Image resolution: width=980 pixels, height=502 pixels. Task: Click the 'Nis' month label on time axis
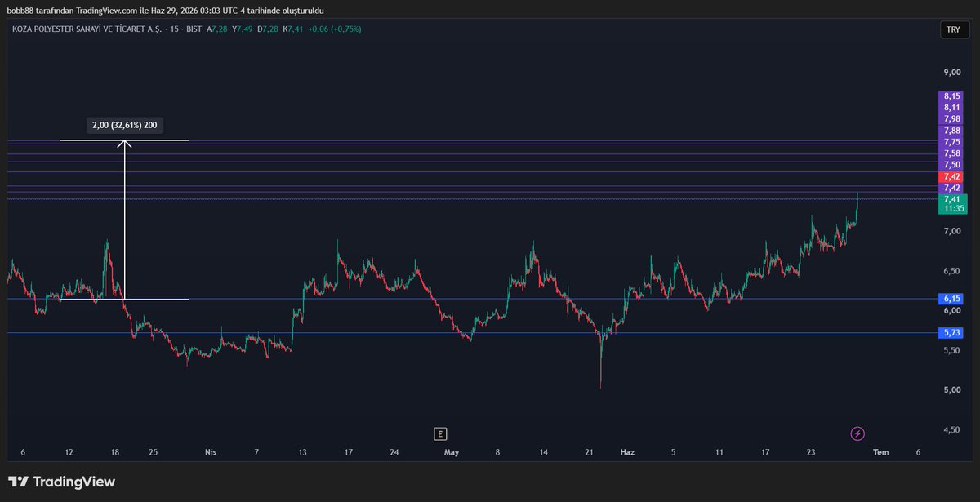pos(211,451)
